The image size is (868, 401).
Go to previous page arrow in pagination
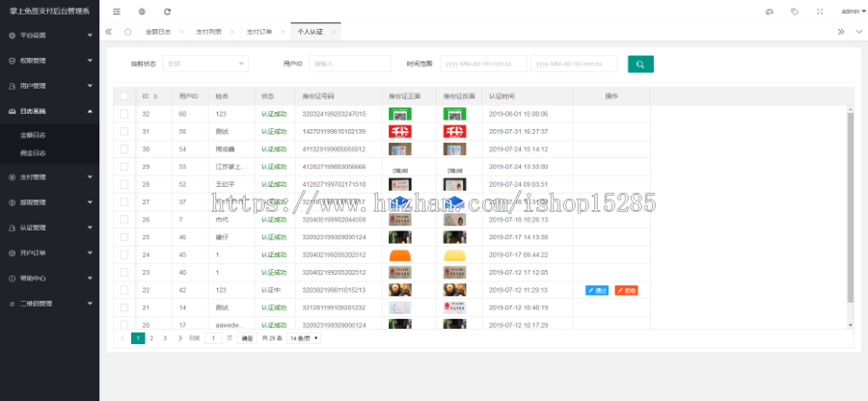click(x=122, y=338)
